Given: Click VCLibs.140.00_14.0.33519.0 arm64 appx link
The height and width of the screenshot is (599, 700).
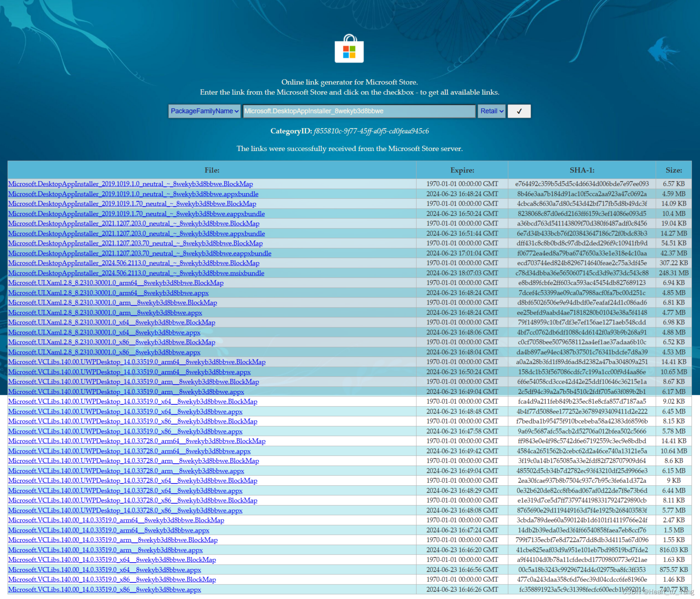Looking at the screenshot, I should [109, 530].
